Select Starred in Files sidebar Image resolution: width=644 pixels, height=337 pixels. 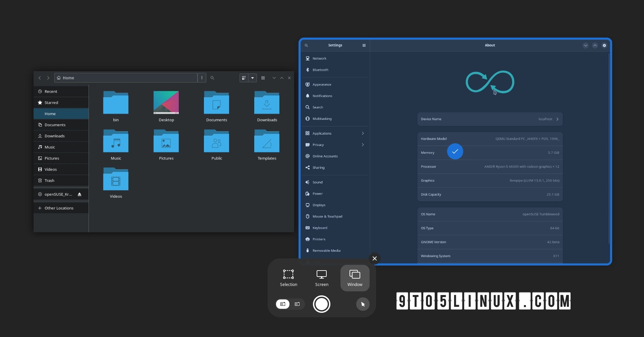pos(61,103)
